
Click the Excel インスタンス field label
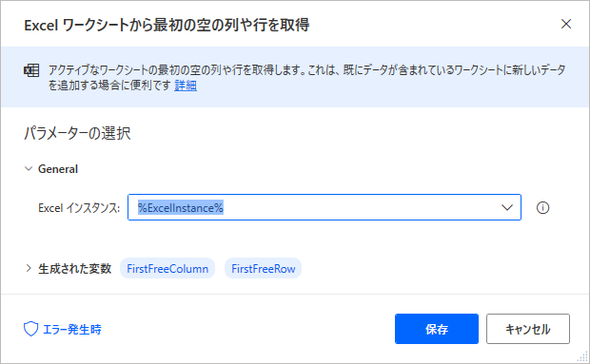click(x=79, y=208)
